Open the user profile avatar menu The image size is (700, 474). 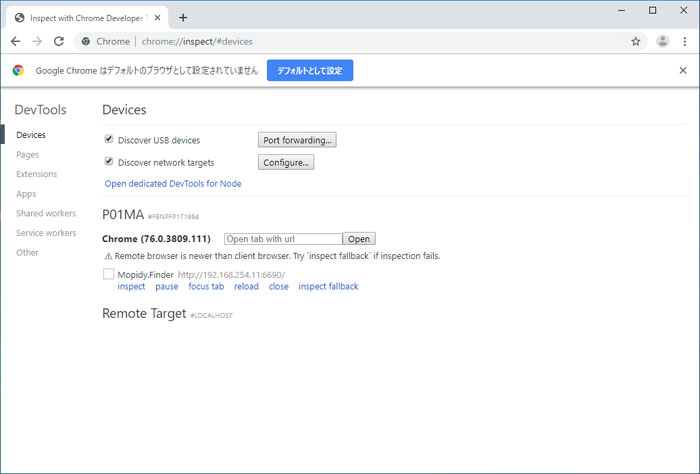662,42
